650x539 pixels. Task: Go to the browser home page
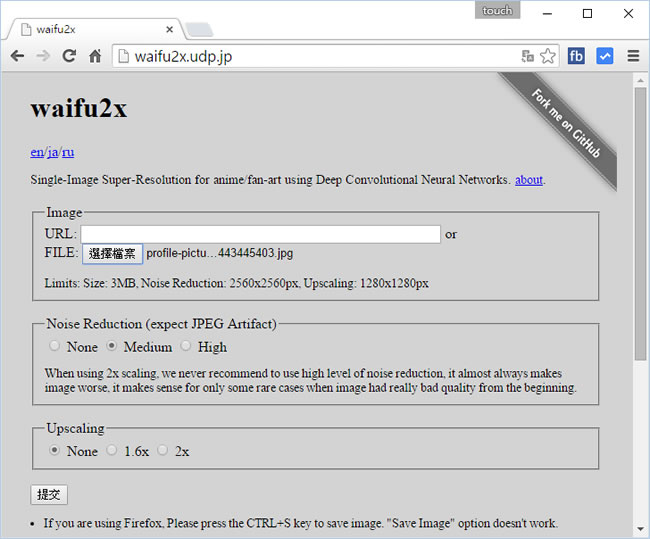pos(95,56)
